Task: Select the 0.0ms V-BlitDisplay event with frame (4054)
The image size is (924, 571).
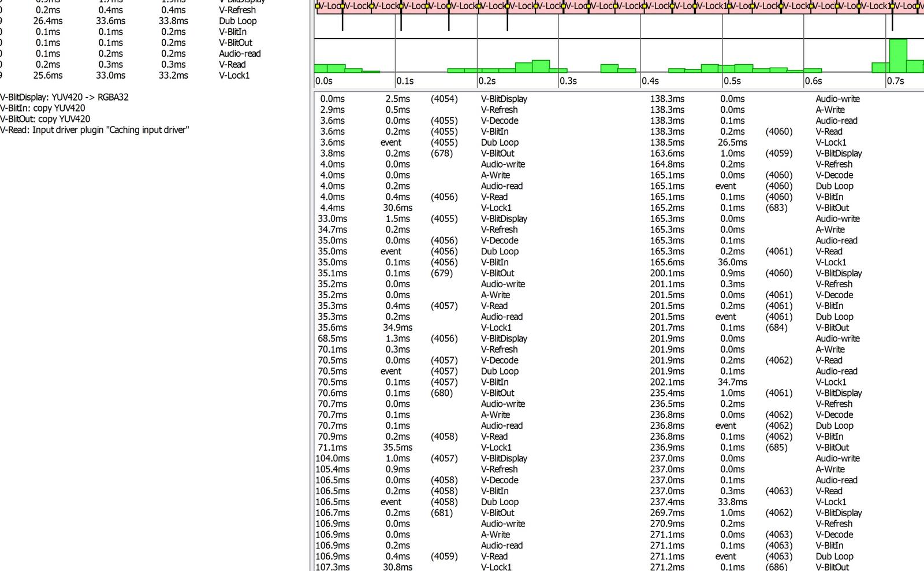Action: tap(423, 99)
